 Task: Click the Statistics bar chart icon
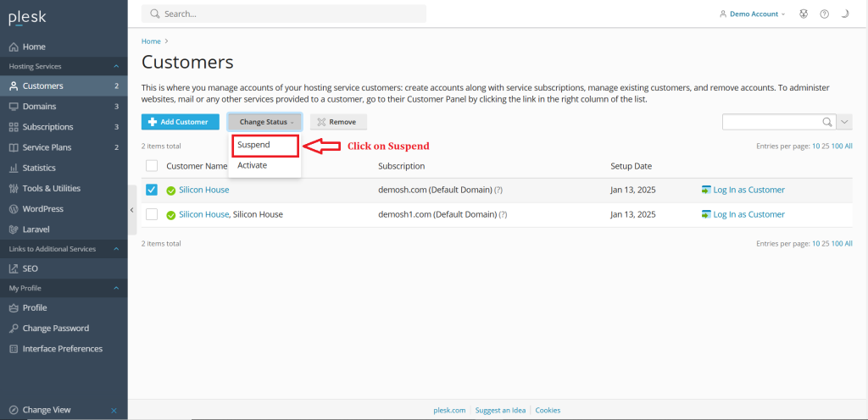(14, 168)
